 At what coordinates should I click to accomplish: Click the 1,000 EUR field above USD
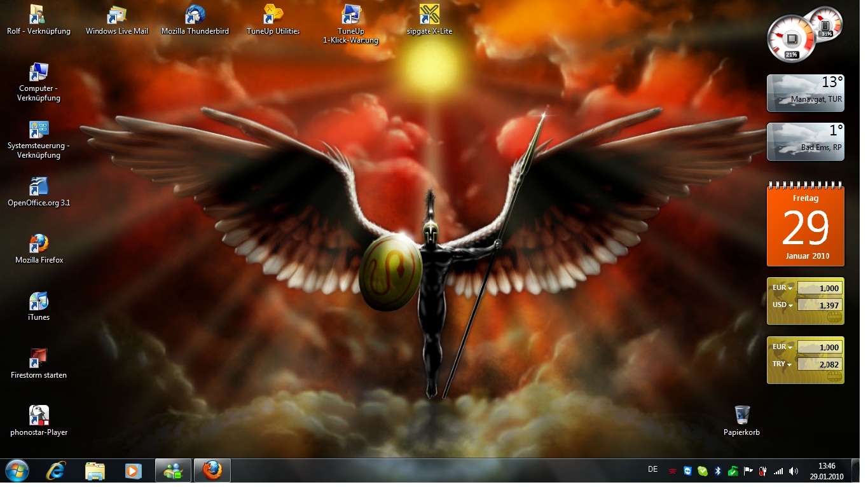tap(820, 288)
